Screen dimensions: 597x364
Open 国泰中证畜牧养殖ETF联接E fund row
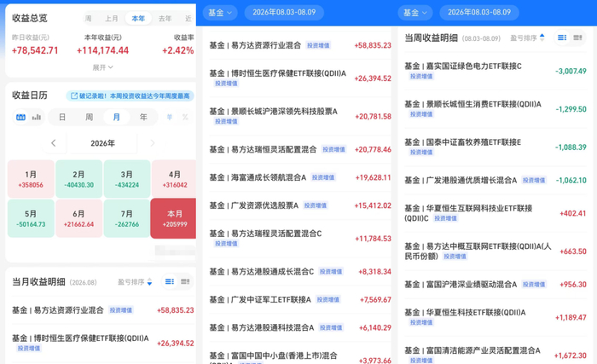[x=496, y=147]
